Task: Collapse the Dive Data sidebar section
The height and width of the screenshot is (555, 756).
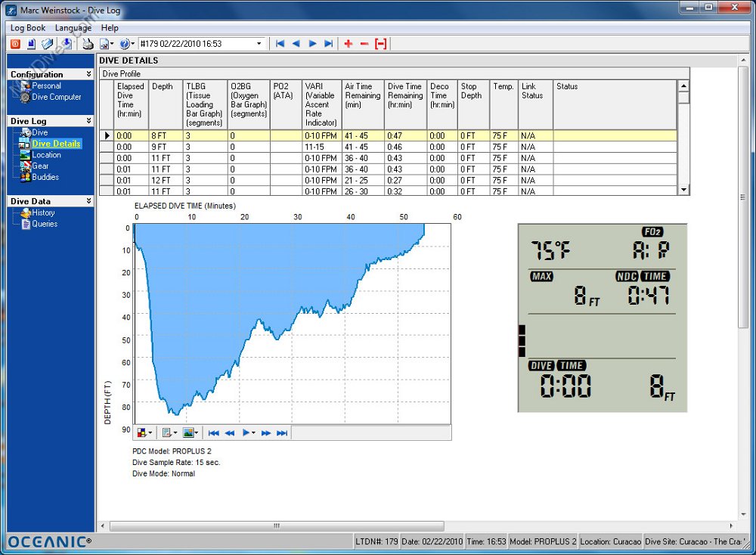Action: point(88,200)
